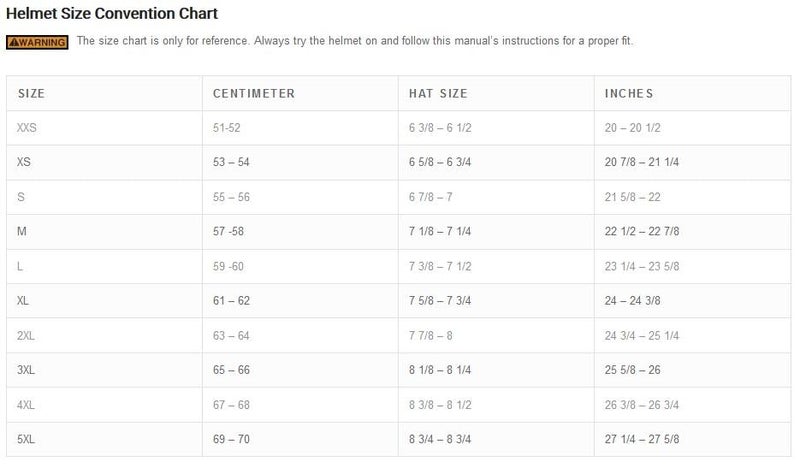800x468 pixels.
Task: Select the 2XL size row label
Action: pyautogui.click(x=26, y=335)
